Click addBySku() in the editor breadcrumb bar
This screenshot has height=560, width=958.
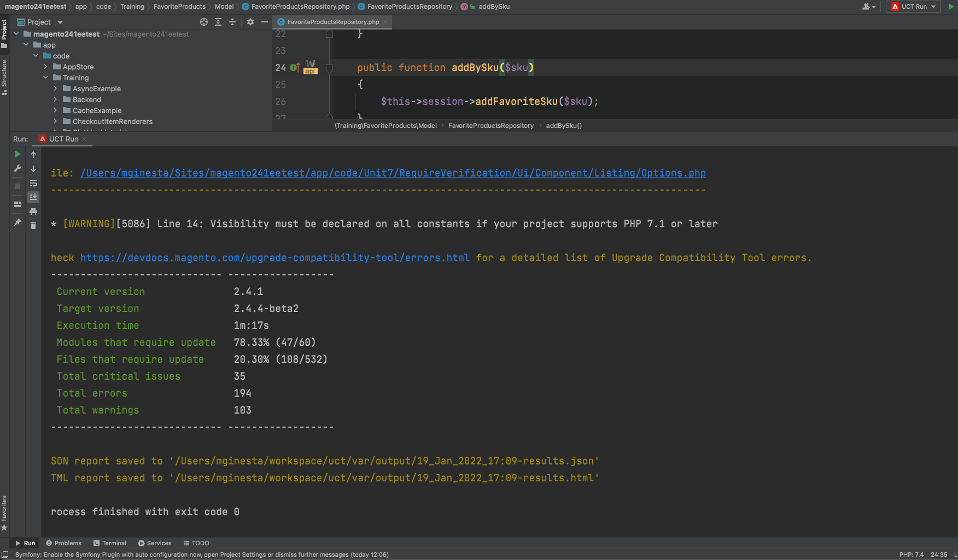pyautogui.click(x=564, y=125)
